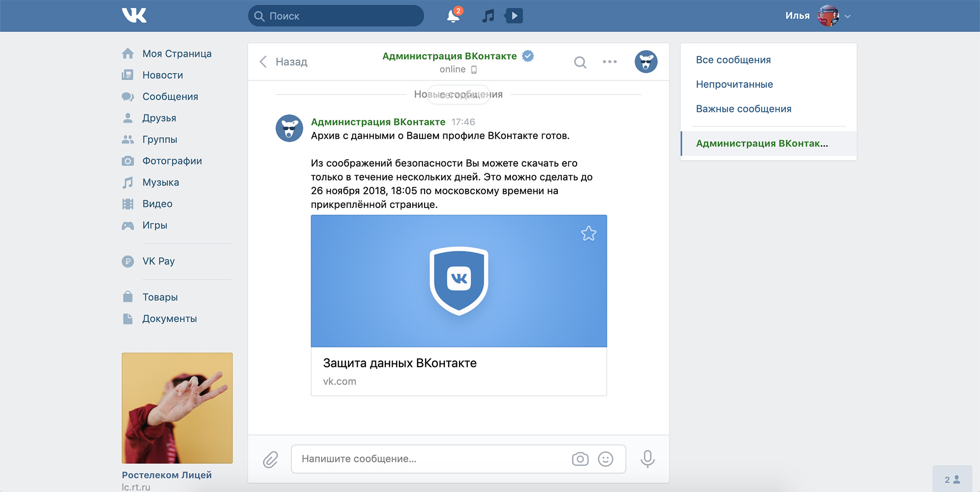This screenshot has width=980, height=492.
Task: Search within this conversation using magnifier icon
Action: 580,62
